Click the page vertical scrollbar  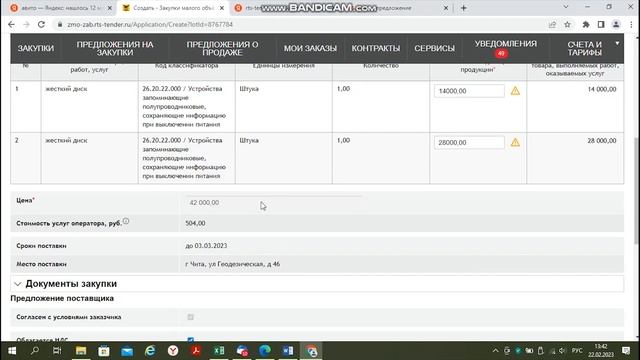click(x=636, y=191)
